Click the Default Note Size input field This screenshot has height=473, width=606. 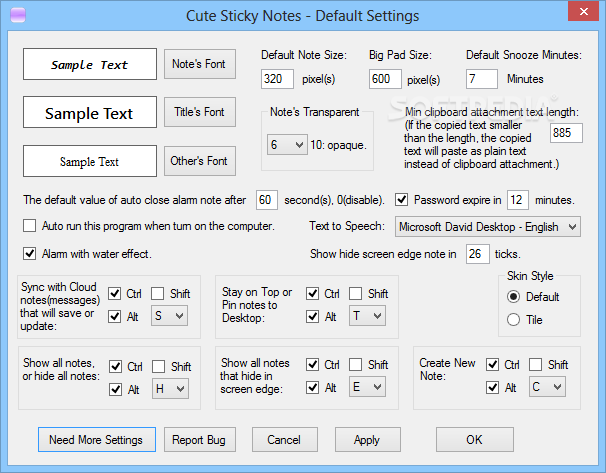click(x=277, y=79)
